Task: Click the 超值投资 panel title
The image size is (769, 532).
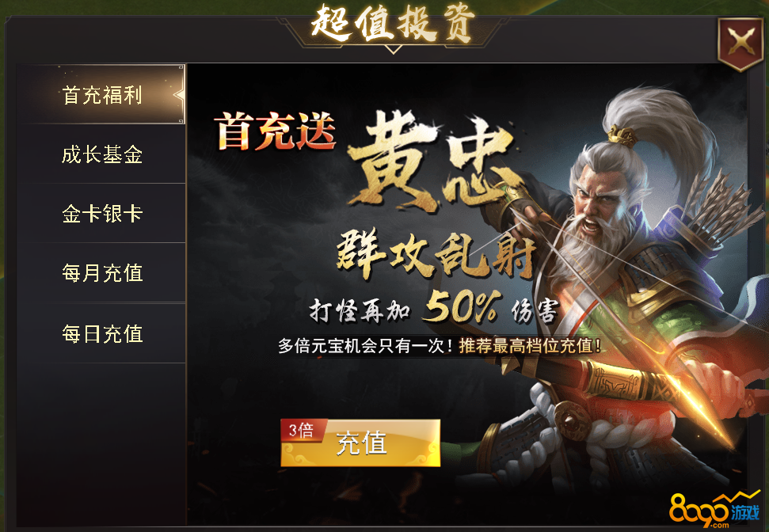Action: tap(392, 22)
